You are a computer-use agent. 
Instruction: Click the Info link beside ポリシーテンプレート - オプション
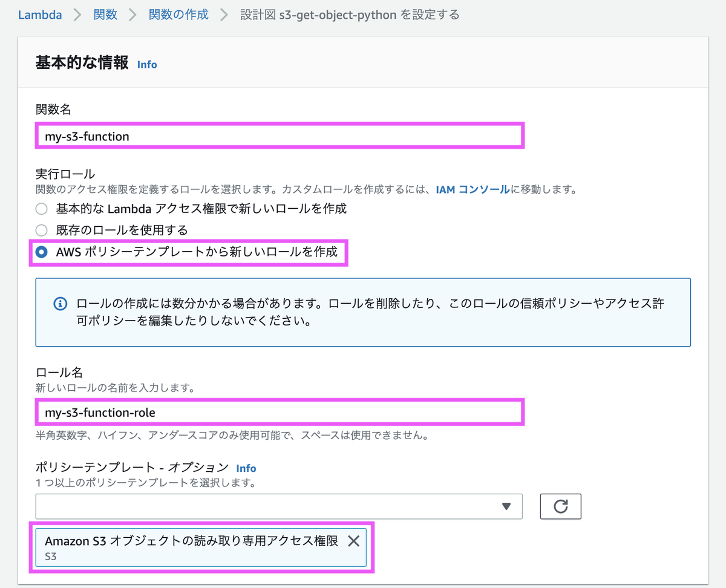click(246, 468)
